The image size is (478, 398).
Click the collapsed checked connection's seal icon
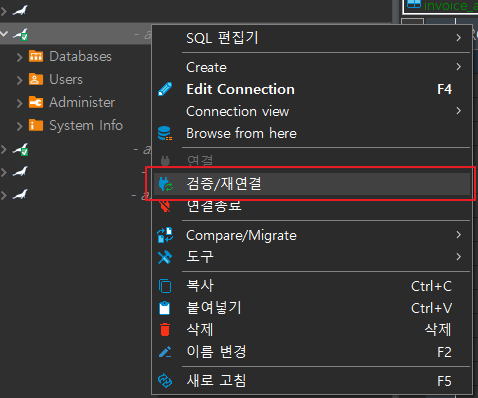(x=21, y=149)
